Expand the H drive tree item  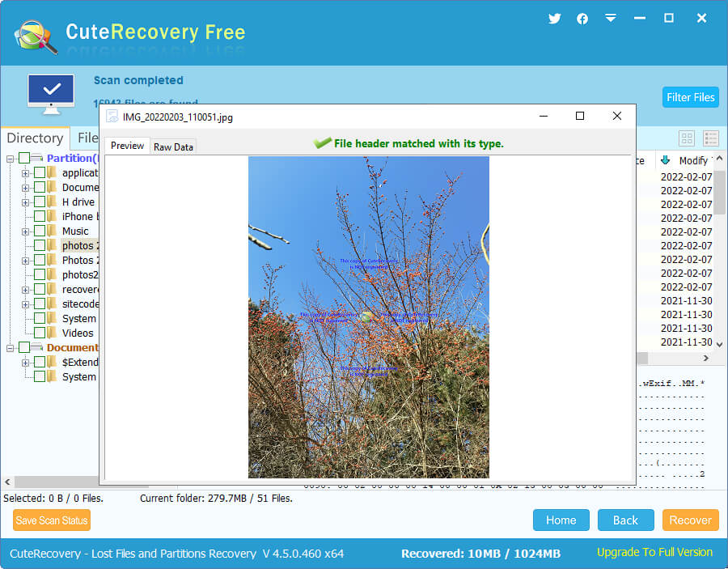25,202
